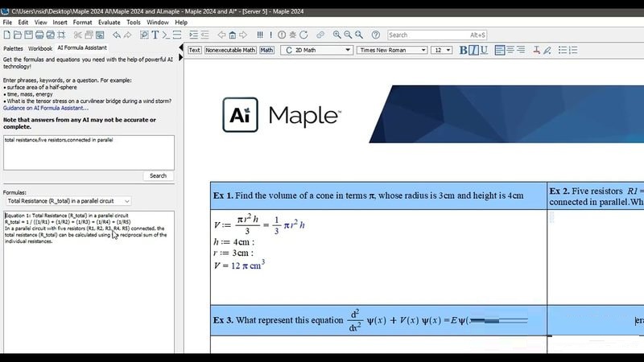Screen dimensions: 644x362
Task: Restart the Maple server icon
Action: 304,35
